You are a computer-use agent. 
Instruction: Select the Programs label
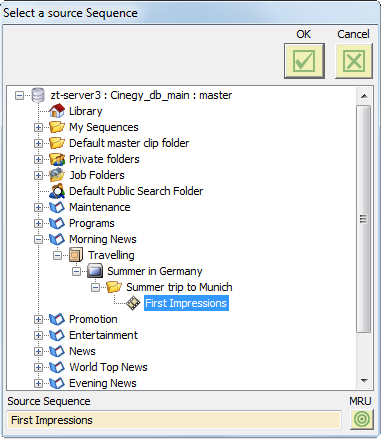pyautogui.click(x=92, y=223)
